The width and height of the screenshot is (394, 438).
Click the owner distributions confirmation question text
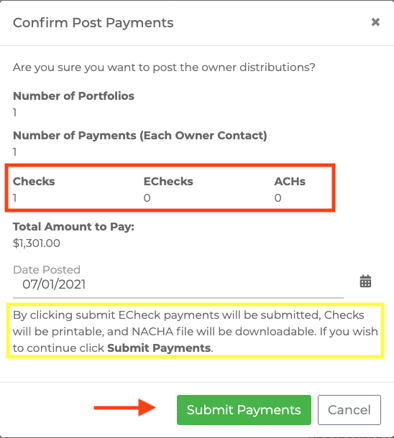[x=164, y=67]
